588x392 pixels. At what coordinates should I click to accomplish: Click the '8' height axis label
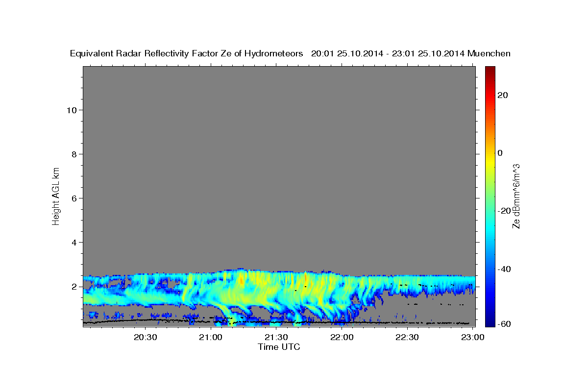pyautogui.click(x=74, y=154)
